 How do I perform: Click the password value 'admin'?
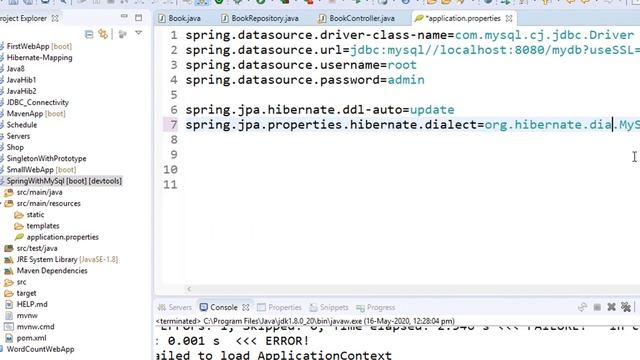coord(406,80)
